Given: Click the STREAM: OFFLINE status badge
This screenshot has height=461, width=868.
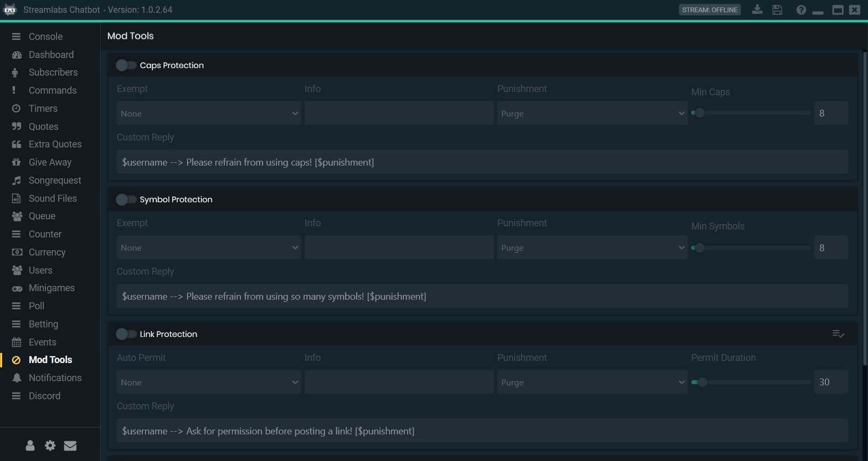Looking at the screenshot, I should pyautogui.click(x=710, y=10).
